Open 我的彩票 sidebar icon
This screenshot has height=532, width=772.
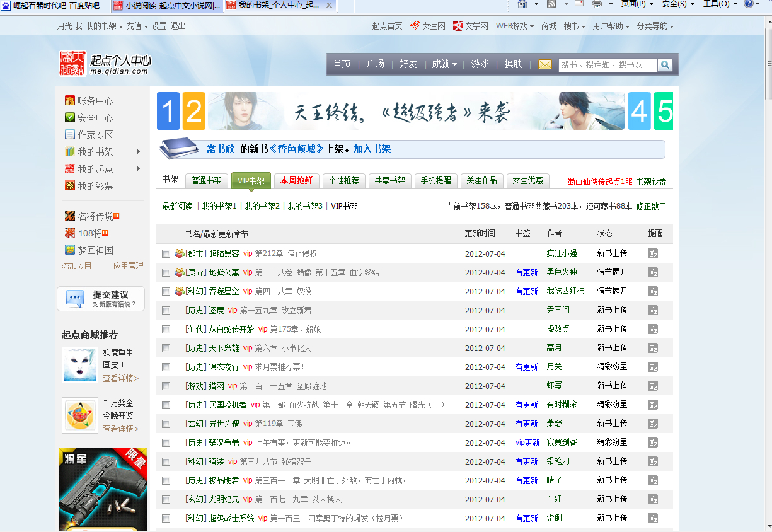tap(70, 186)
